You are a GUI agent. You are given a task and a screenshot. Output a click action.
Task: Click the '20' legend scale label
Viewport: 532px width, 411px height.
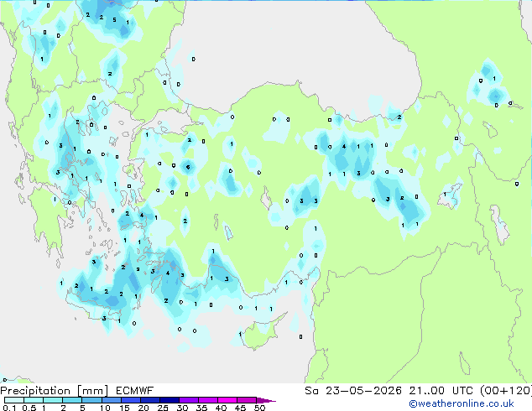coord(143,408)
